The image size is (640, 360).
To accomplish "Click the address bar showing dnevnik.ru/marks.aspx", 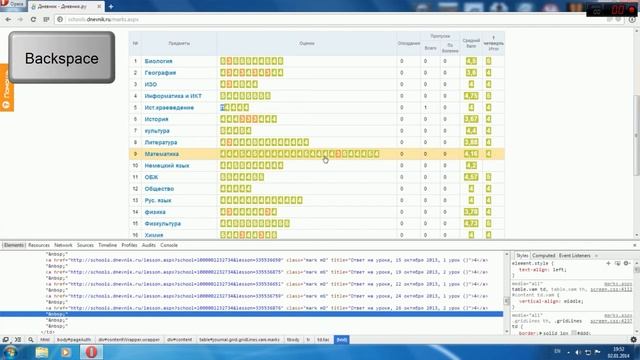I will click(327, 19).
